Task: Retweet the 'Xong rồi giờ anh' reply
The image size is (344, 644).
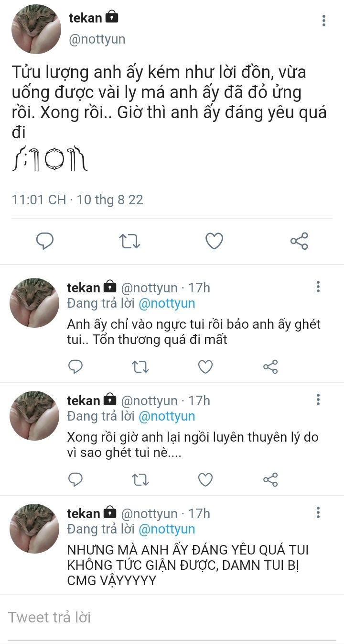Action: pos(140,480)
